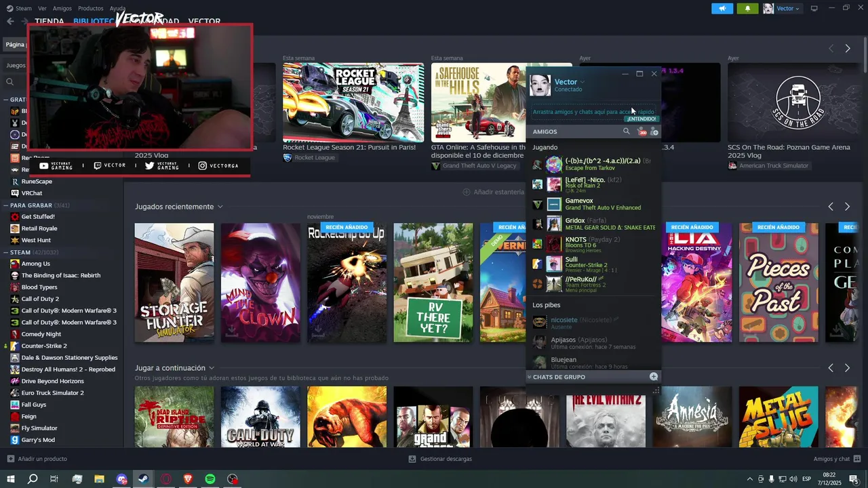Search friends with the magnifier icon
The width and height of the screenshot is (868, 488).
tap(626, 131)
